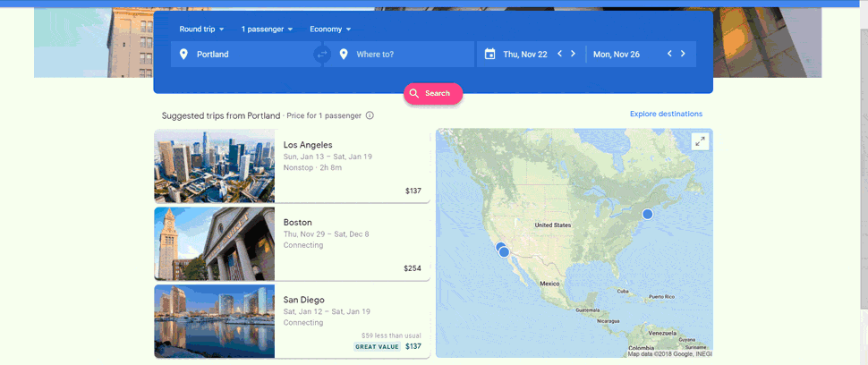This screenshot has height=365, width=868.
Task: Expand the map to fullscreen
Action: 701,141
